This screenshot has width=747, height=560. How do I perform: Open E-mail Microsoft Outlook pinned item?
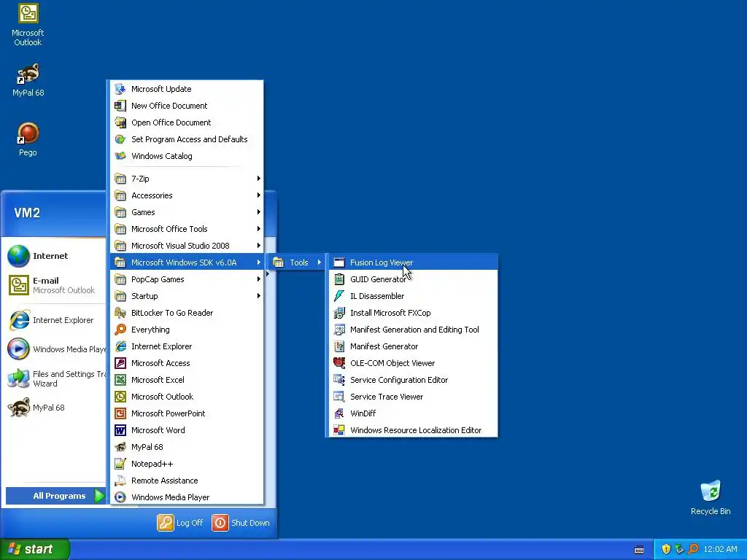coord(55,285)
